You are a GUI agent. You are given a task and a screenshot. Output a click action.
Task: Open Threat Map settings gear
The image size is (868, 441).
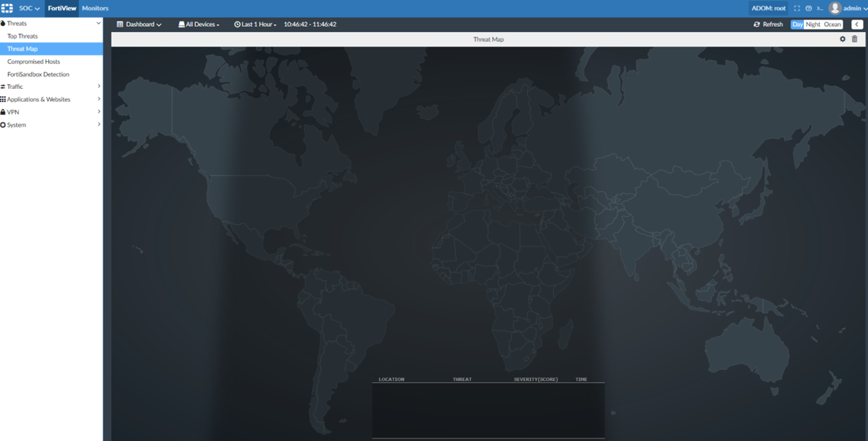(843, 39)
